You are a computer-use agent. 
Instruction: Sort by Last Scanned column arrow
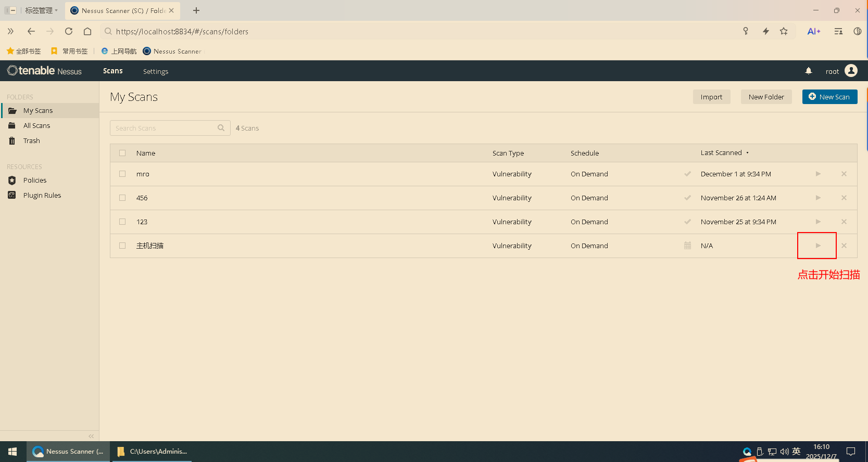747,153
